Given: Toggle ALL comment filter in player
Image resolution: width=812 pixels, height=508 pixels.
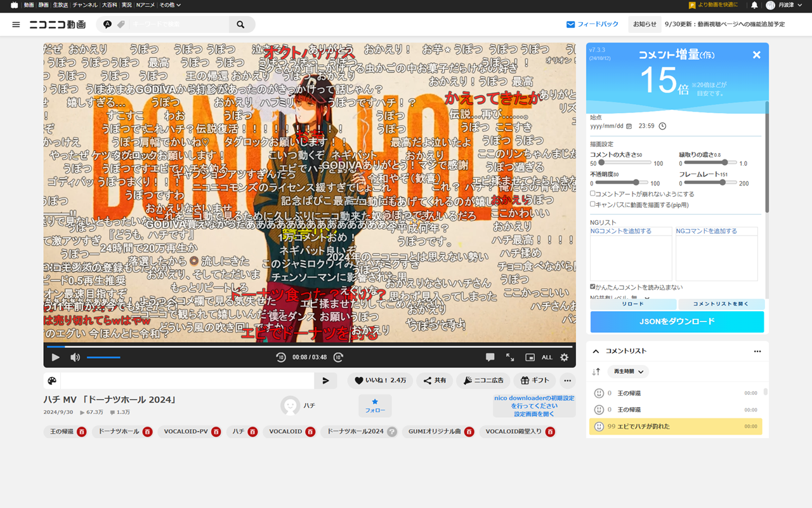Looking at the screenshot, I should coord(547,358).
